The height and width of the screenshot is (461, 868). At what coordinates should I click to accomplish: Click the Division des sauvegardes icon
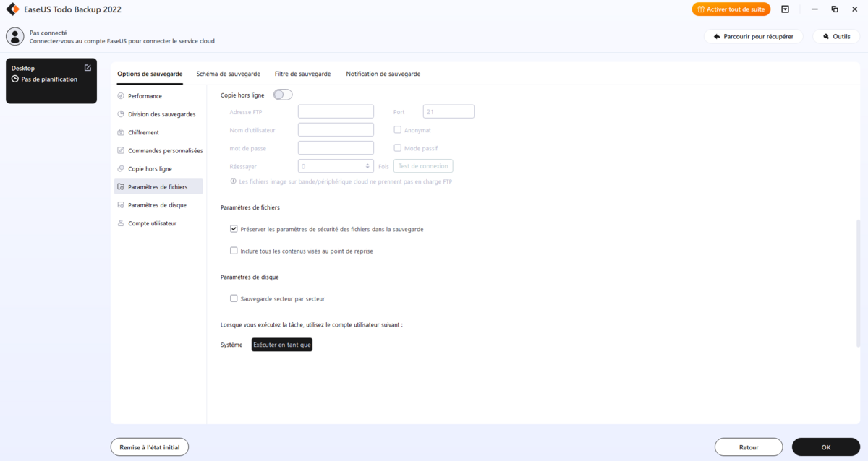[x=121, y=114]
